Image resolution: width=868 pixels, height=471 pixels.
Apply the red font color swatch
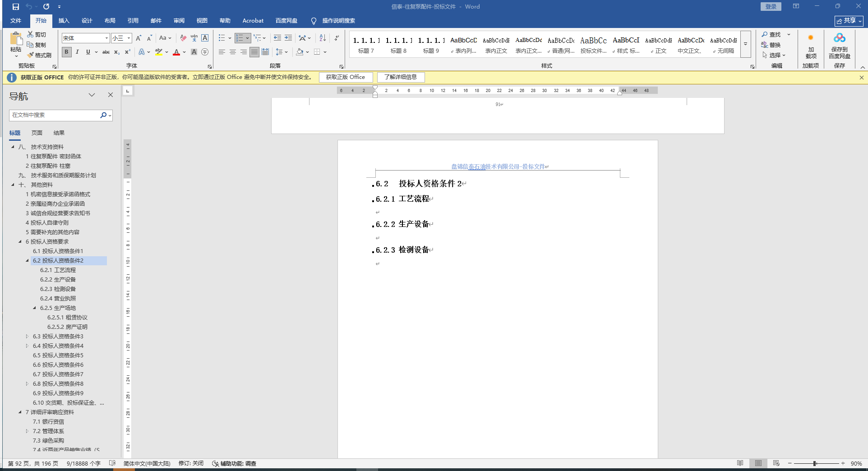pyautogui.click(x=176, y=52)
